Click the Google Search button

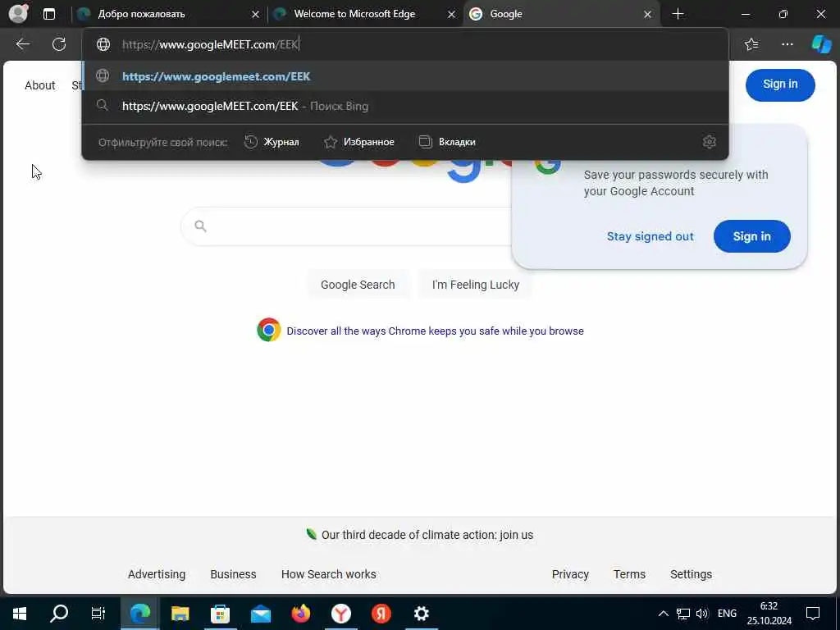point(358,285)
